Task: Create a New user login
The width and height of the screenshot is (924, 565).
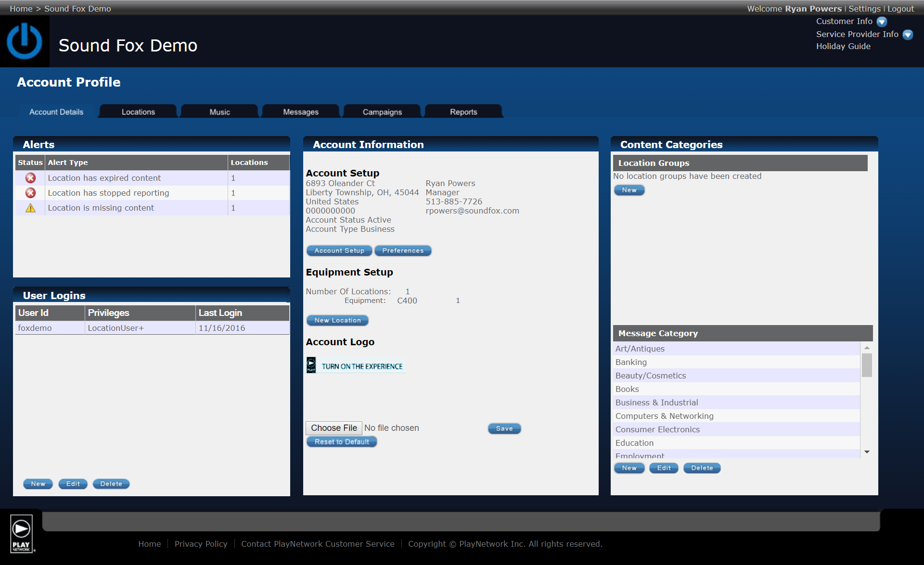Action: [38, 484]
